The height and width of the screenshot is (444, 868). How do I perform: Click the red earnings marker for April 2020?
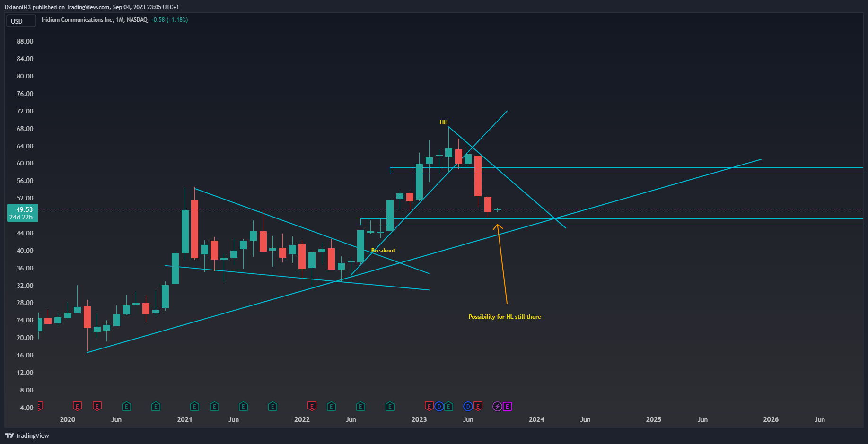(97, 406)
